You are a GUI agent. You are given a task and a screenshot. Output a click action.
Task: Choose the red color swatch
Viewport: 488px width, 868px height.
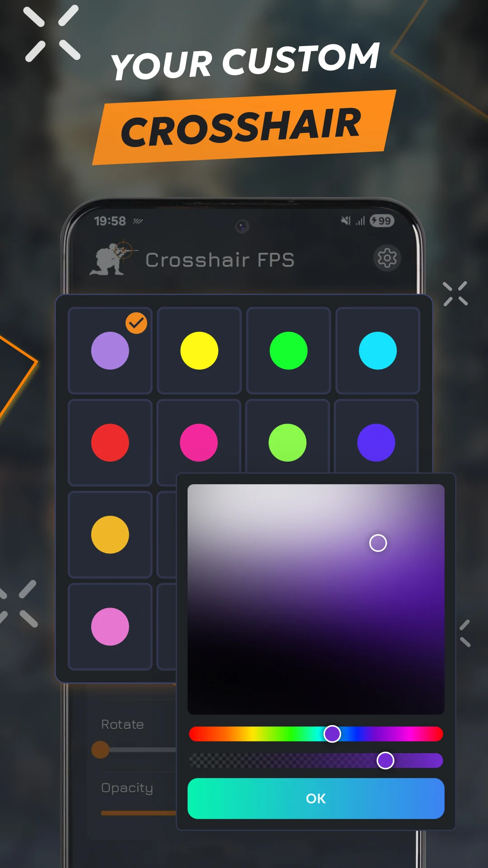[110, 443]
